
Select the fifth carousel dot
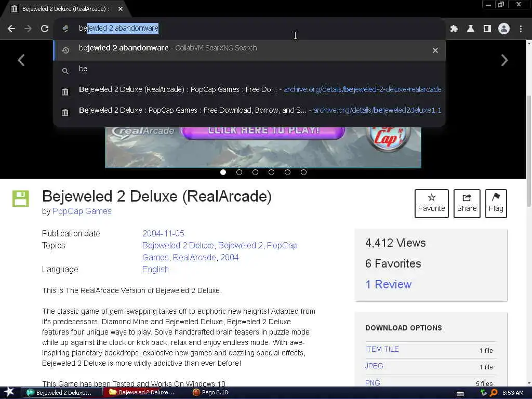coord(287,172)
